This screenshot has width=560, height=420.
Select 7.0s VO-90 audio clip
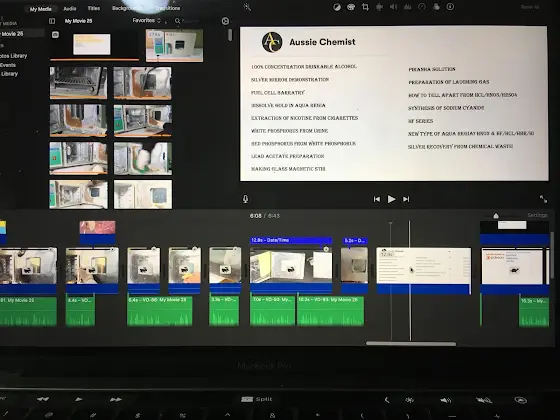[273, 311]
